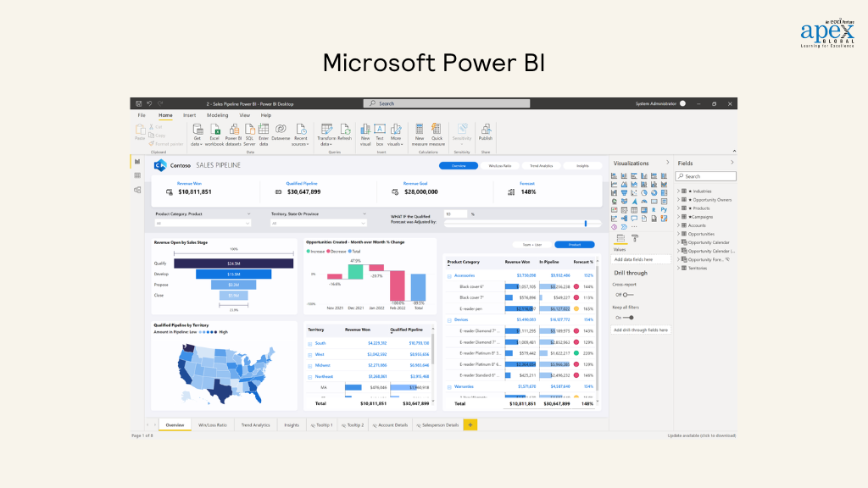Insert a New visual
The width and height of the screenshot is (868, 488).
coord(365,135)
